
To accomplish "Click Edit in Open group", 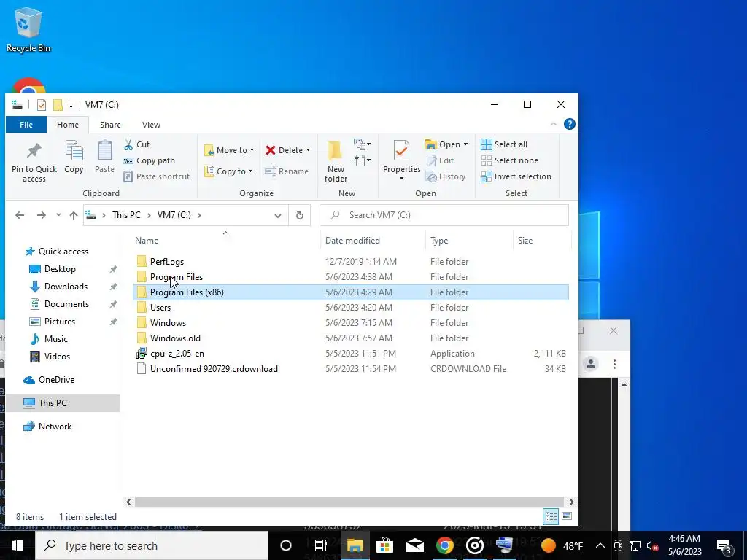I will click(x=440, y=160).
